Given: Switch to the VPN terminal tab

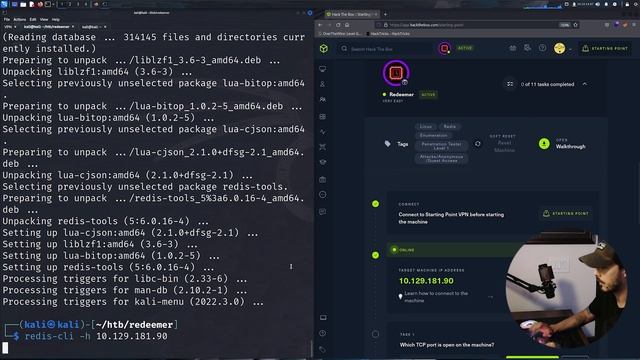Looking at the screenshot, I should point(9,27).
